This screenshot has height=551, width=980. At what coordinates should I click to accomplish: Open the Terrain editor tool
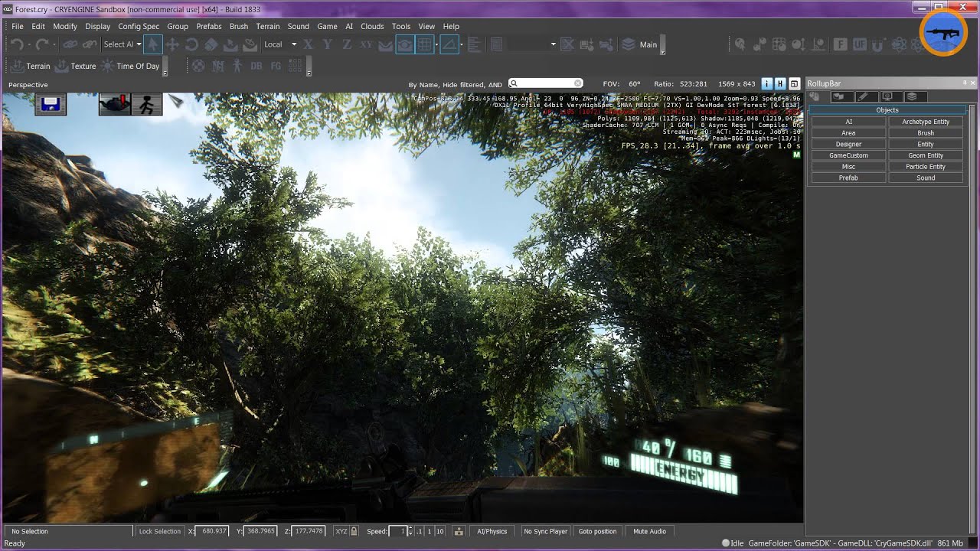click(31, 66)
